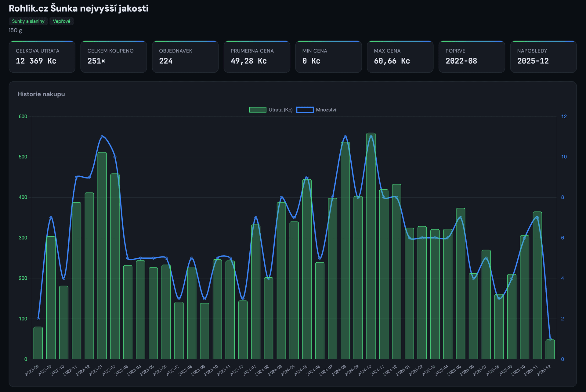Select the Celkem Koupeno stat card
This screenshot has width=586, height=392.
point(114,57)
